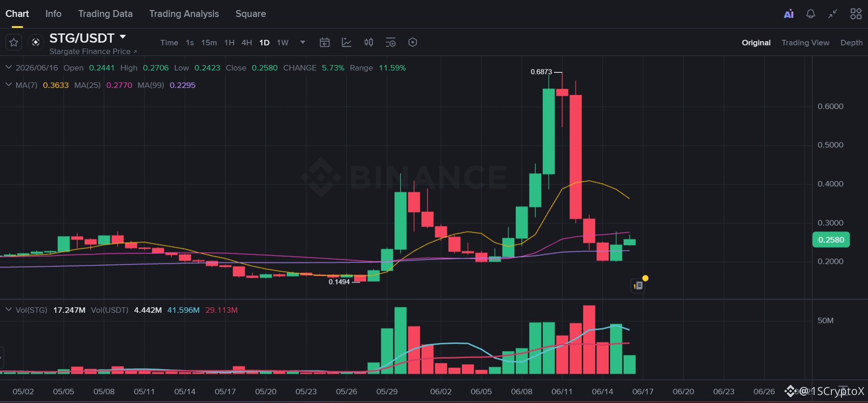
Task: Click the 50M volume axis label
Action: pos(825,321)
